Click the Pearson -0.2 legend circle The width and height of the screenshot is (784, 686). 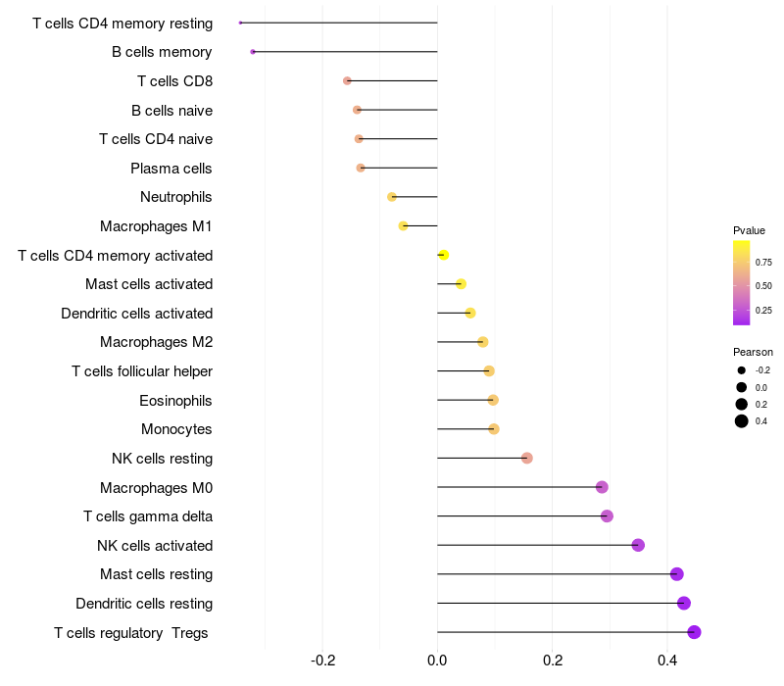click(742, 370)
